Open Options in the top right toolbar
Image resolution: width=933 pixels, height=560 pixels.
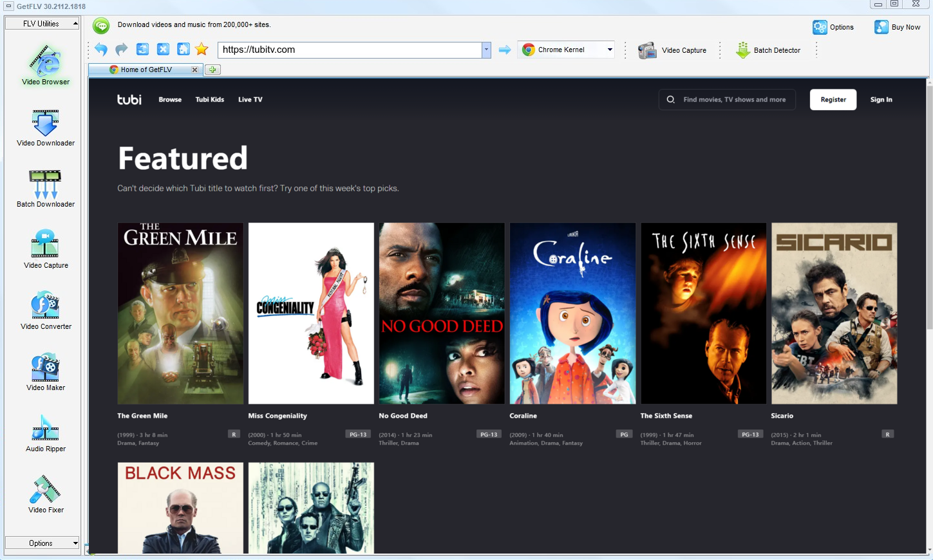[833, 27]
